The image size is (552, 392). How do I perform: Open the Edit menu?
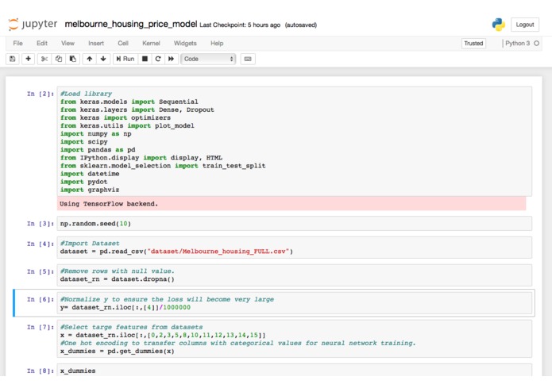tap(42, 43)
